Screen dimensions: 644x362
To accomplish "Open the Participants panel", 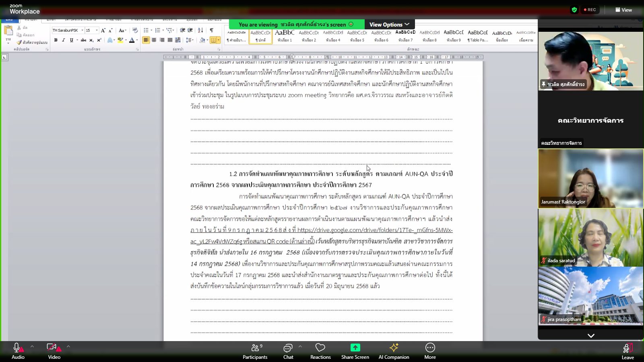I will (255, 351).
